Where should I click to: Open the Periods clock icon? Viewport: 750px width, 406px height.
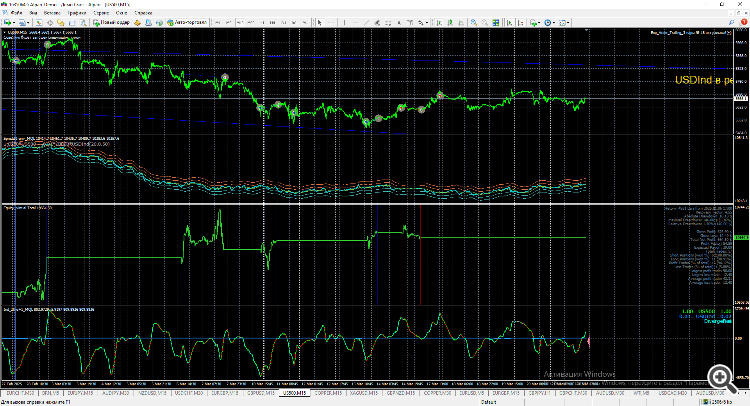[x=548, y=22]
